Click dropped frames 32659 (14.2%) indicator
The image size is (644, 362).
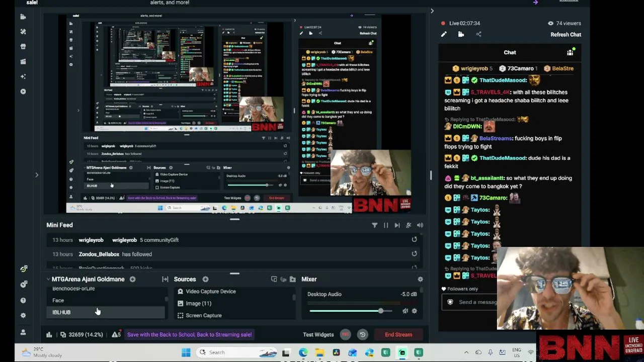[x=82, y=334]
